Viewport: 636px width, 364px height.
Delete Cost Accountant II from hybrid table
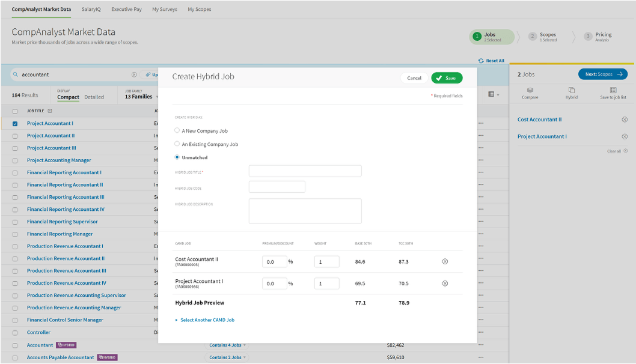pyautogui.click(x=445, y=261)
